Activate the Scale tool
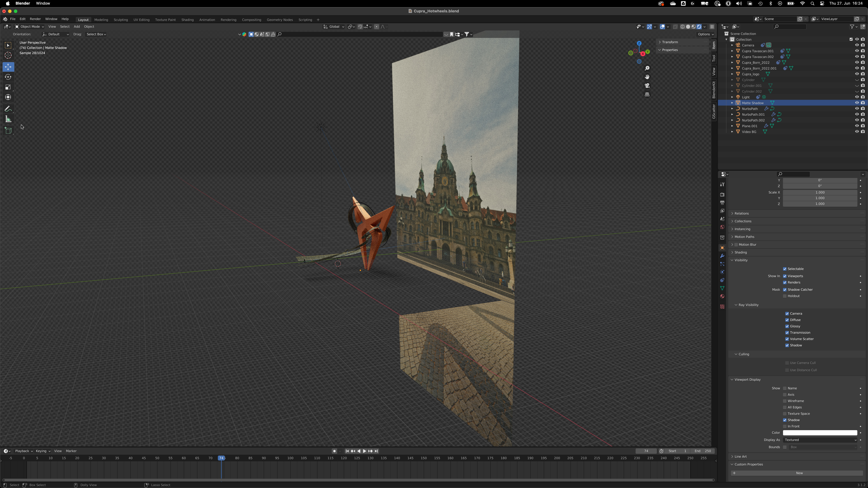Viewport: 868px width, 488px height. [8, 87]
